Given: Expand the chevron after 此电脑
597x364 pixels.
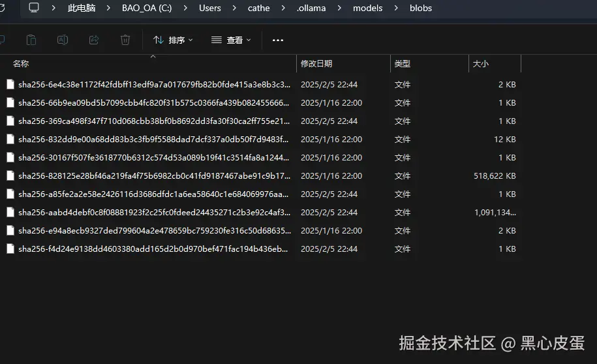Looking at the screenshot, I should click(108, 8).
